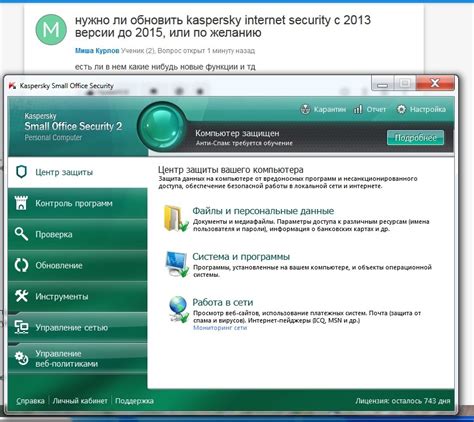Image resolution: width=474 pixels, height=422 pixels.
Task: Click the question title about kaspersky internet security
Action: [223, 26]
